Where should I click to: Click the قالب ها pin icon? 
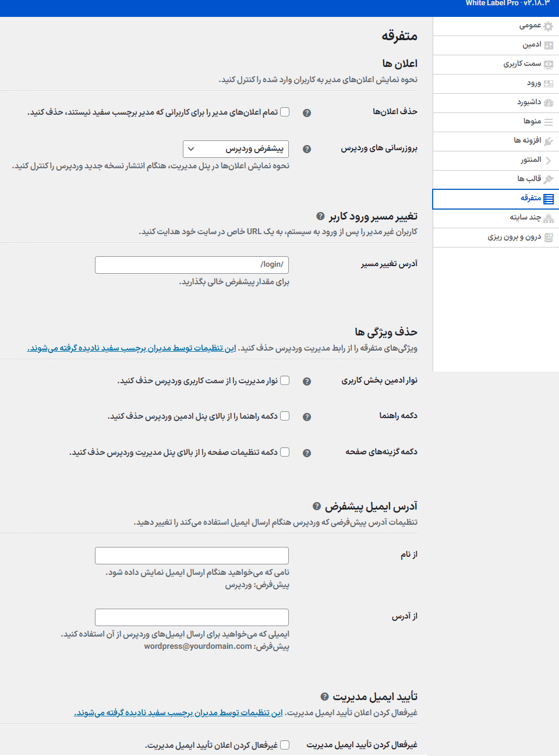[548, 179]
